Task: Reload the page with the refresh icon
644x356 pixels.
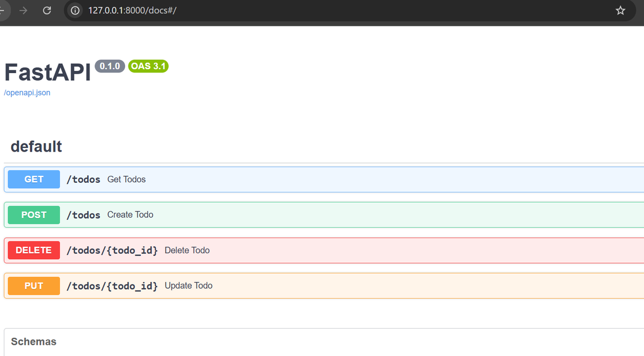Action: point(47,10)
